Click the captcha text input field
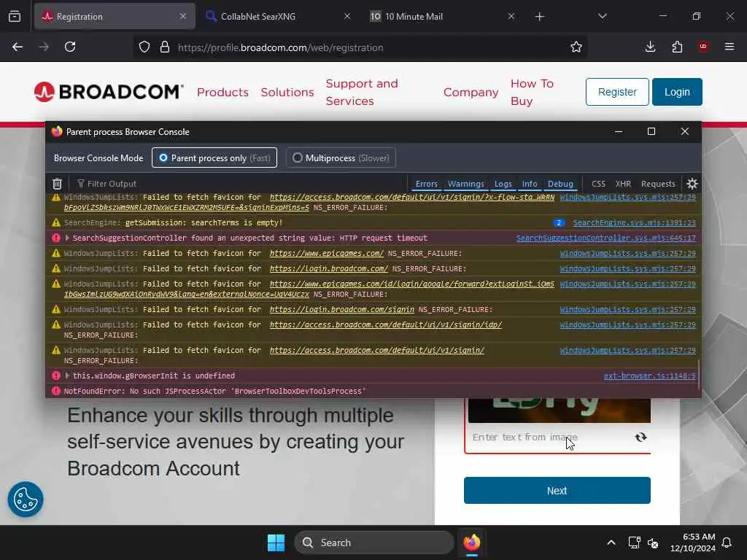 (550, 437)
